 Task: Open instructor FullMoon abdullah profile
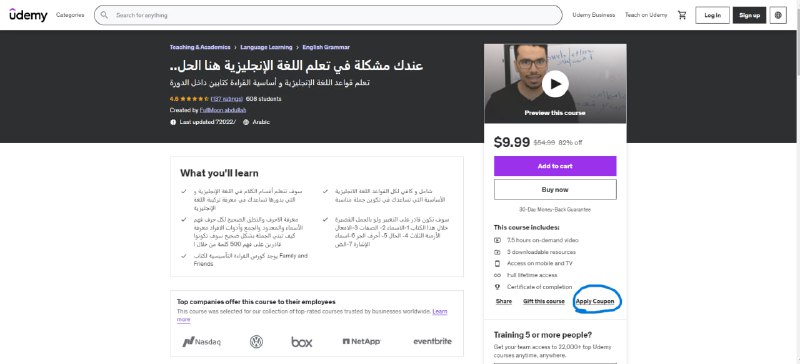[x=223, y=110]
